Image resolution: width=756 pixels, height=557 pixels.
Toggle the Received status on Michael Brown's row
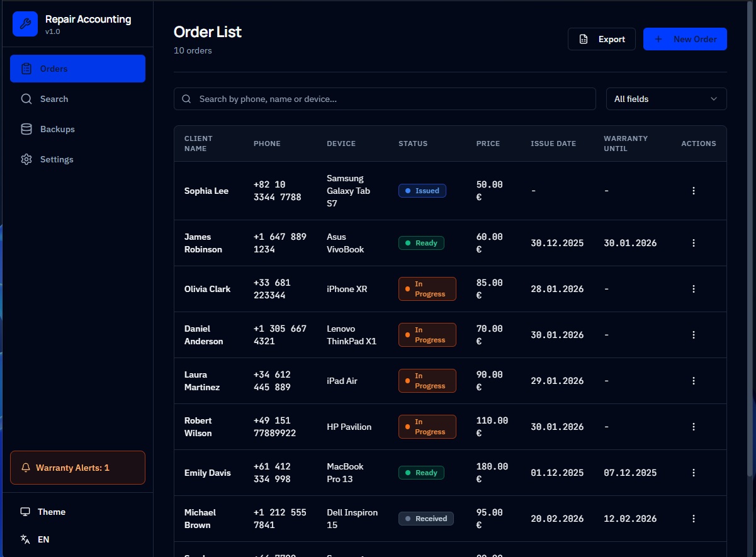tap(426, 519)
